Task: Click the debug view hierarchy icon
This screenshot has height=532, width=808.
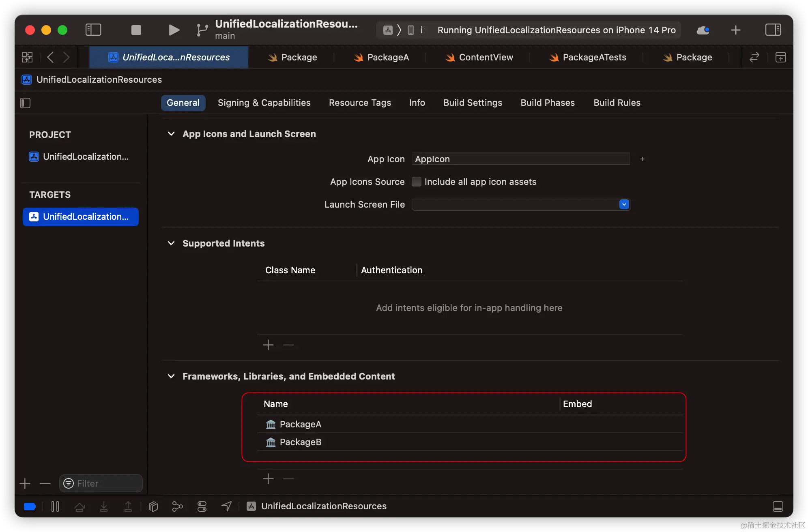Action: click(153, 506)
